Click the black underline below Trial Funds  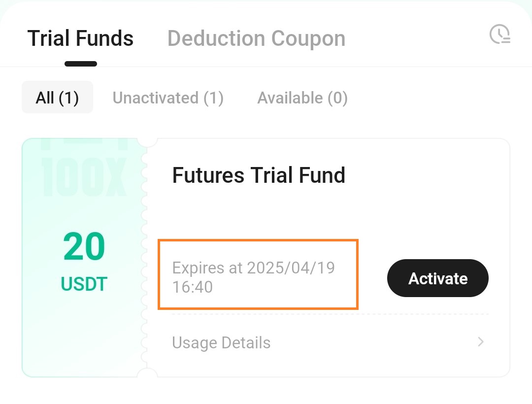pyautogui.click(x=81, y=64)
